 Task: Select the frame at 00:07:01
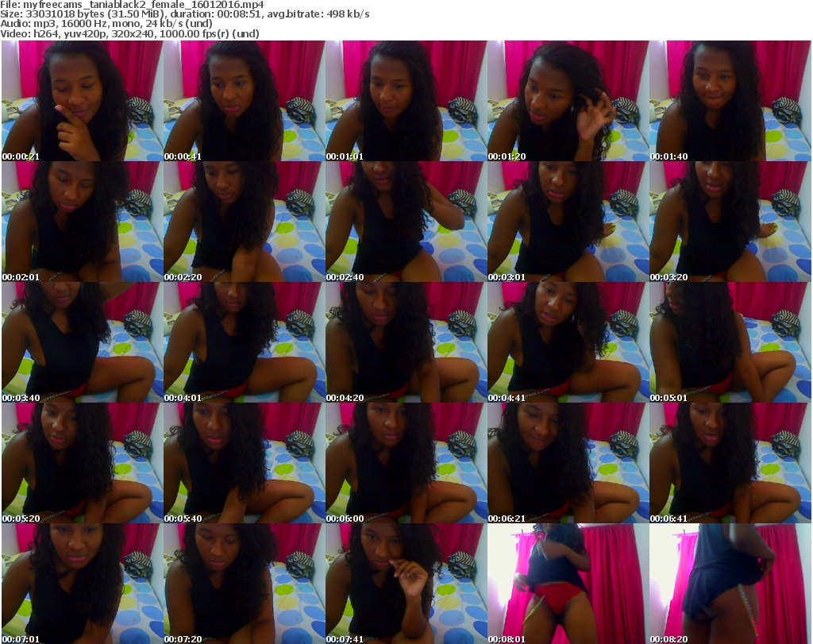pyautogui.click(x=82, y=584)
